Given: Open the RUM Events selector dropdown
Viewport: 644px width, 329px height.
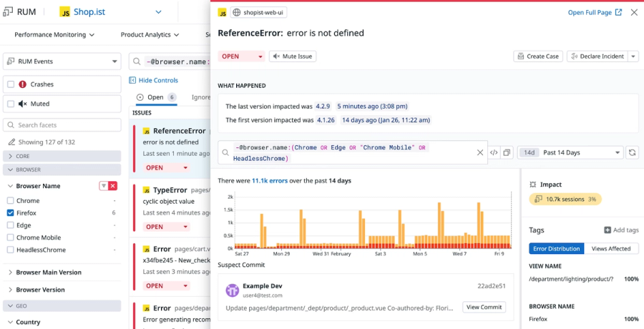Looking at the screenshot, I should [62, 62].
